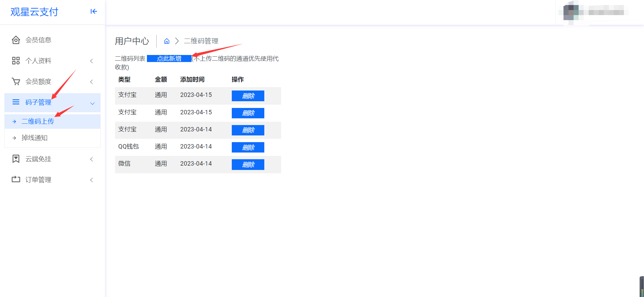Click the 操作 column header
644x297 pixels.
(x=237, y=79)
